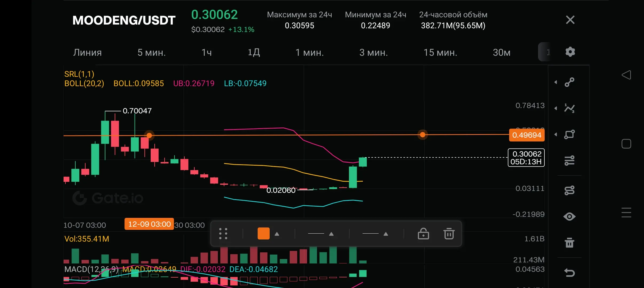Open chart settings gear icon

(x=570, y=52)
